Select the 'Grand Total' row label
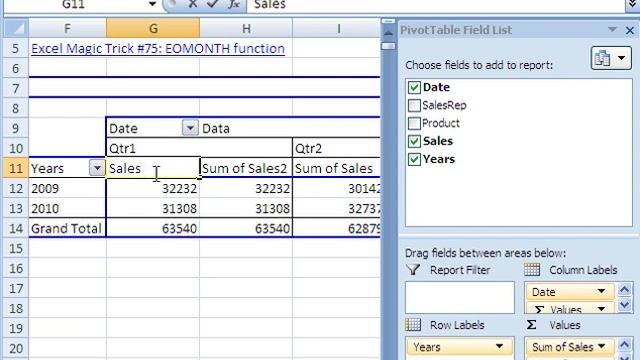 [67, 229]
